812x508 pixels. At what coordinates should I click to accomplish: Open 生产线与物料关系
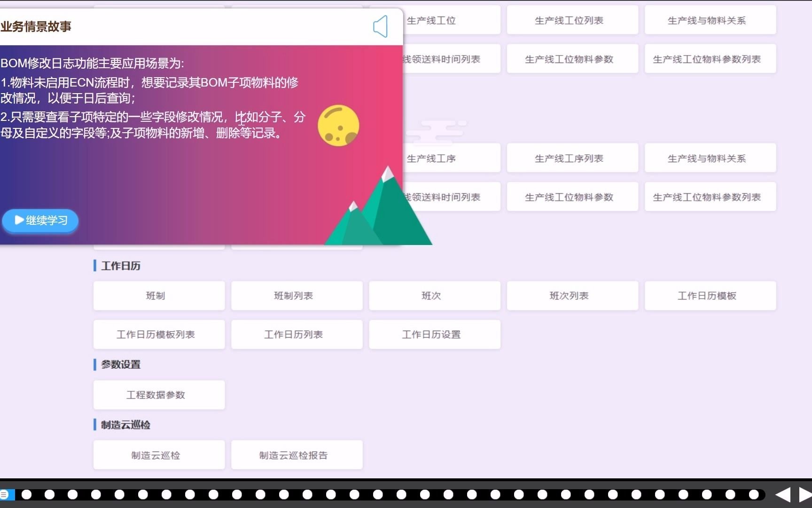(710, 20)
